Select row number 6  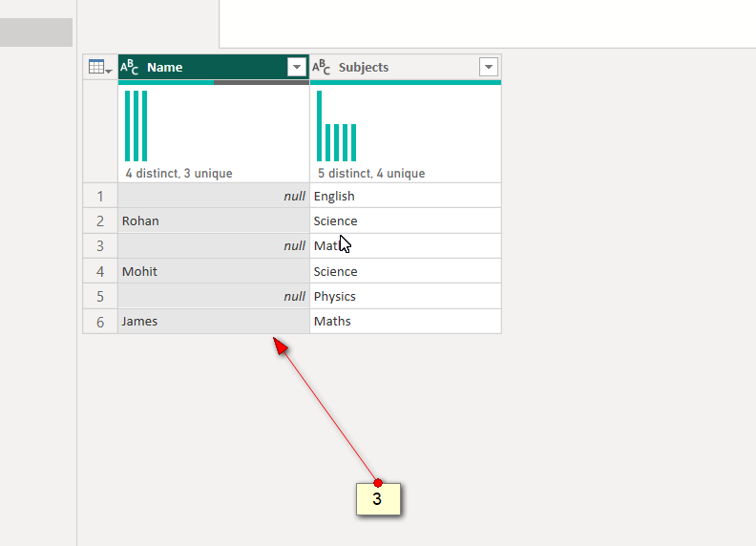click(x=100, y=322)
